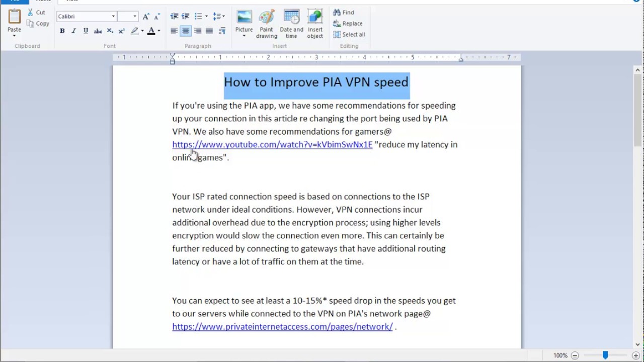
Task: Click the text 'Your ISP rated connection speed'
Action: pos(234,197)
